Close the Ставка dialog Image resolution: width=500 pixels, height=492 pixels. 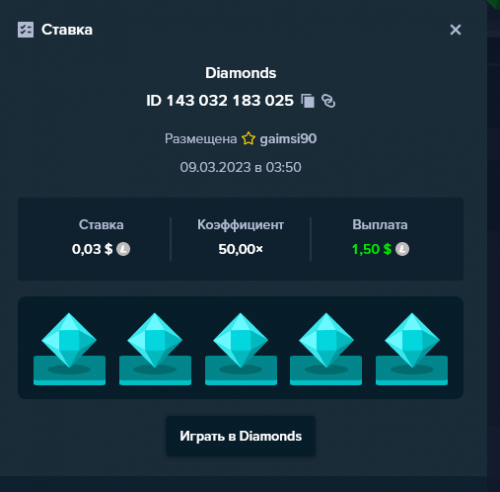tap(455, 30)
